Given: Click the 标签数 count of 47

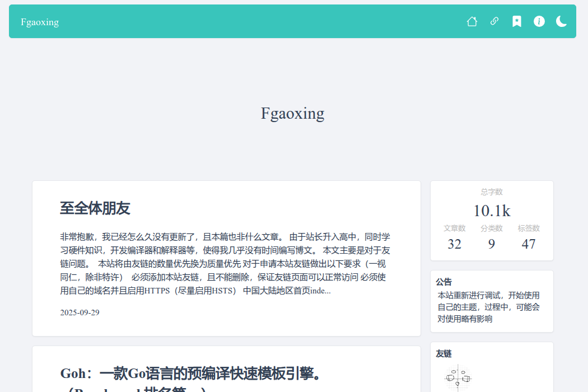Looking at the screenshot, I should [x=529, y=244].
